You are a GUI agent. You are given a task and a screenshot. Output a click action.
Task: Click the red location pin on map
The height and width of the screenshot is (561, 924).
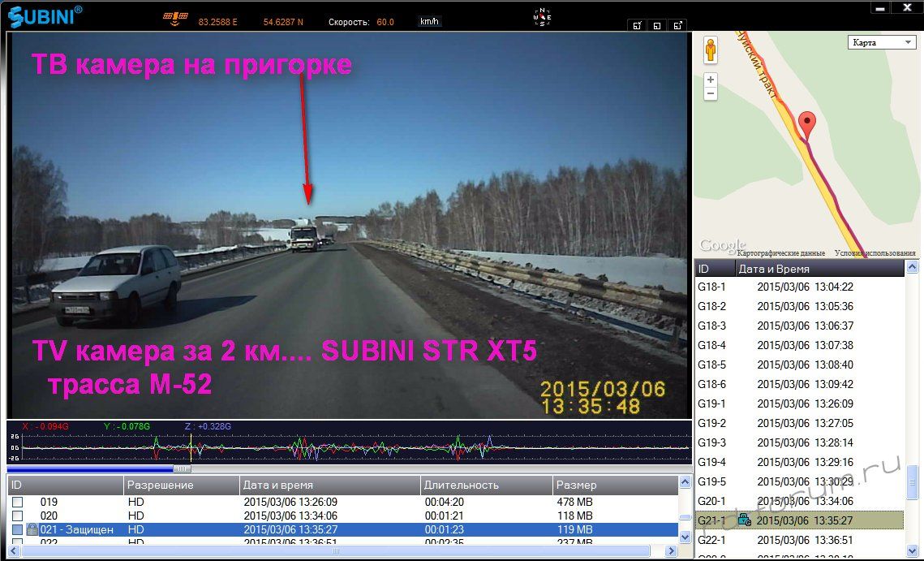coord(806,124)
